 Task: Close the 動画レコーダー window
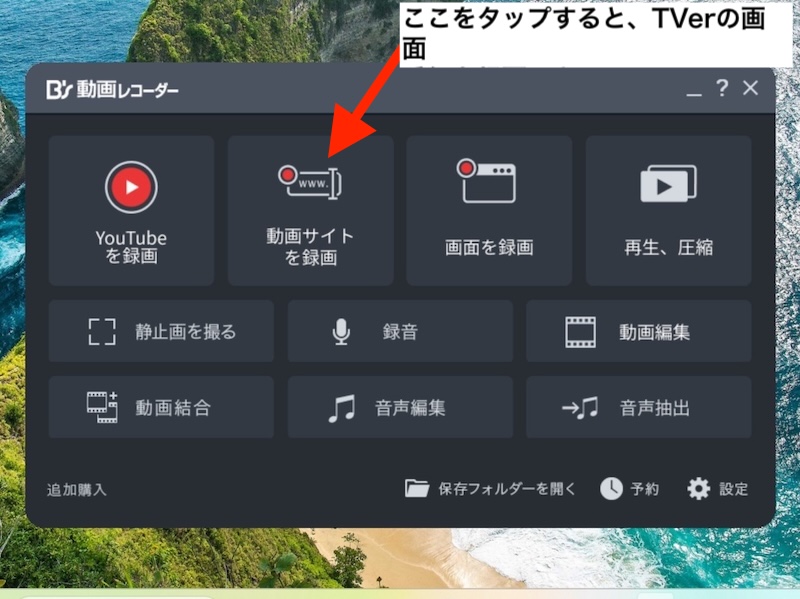tap(751, 89)
